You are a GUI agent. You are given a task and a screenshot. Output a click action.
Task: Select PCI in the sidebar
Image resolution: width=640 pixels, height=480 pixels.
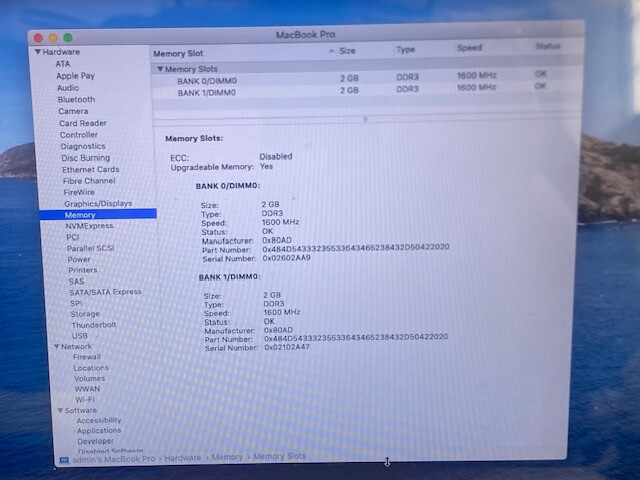point(73,237)
